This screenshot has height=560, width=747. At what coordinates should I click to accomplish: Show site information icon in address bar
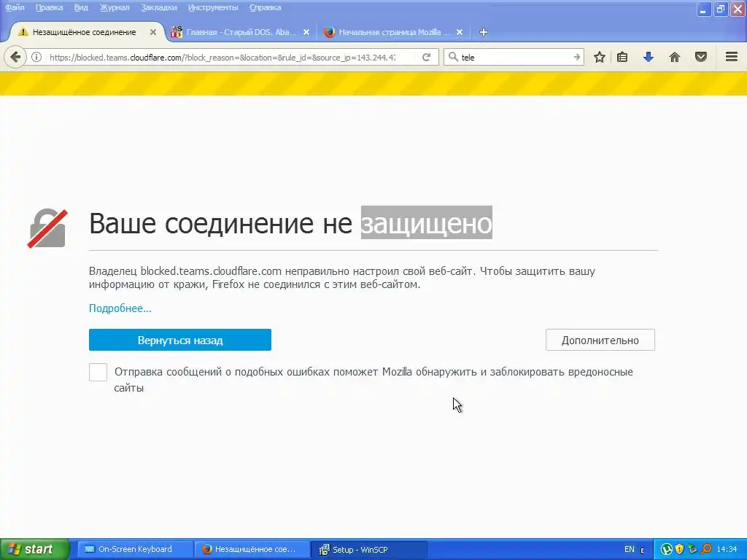[36, 57]
